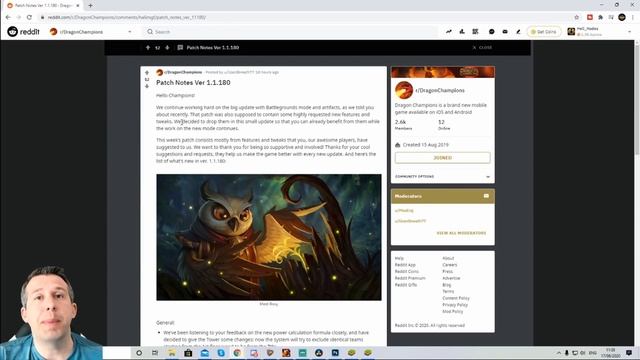
Task: Open File Explorer from the taskbar
Action: (171, 353)
